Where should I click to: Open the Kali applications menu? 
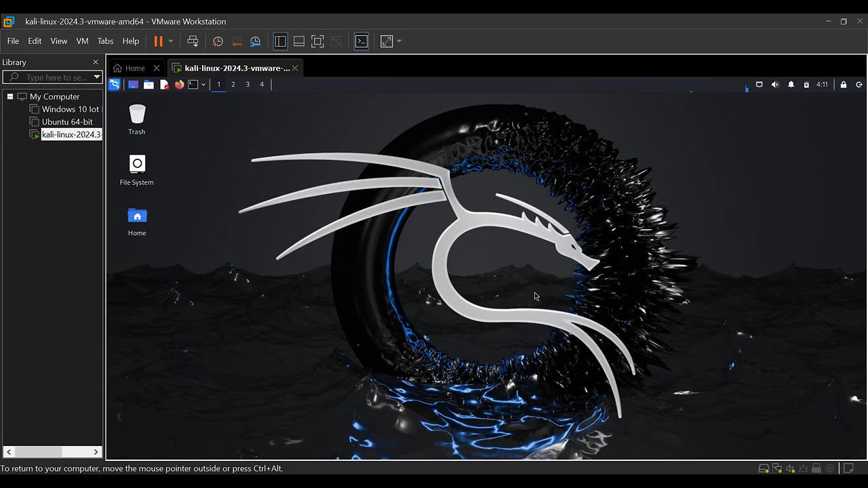pos(115,85)
